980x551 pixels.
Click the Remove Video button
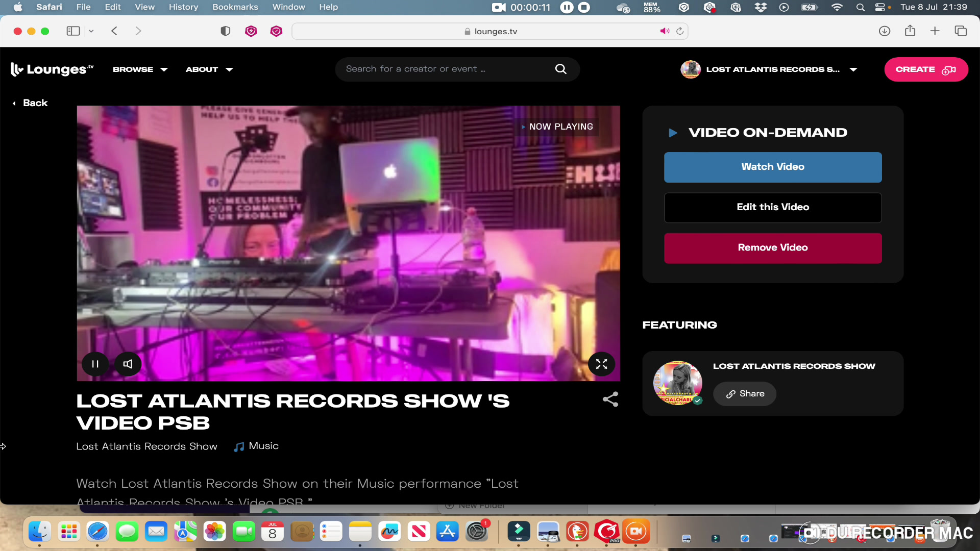[773, 248]
